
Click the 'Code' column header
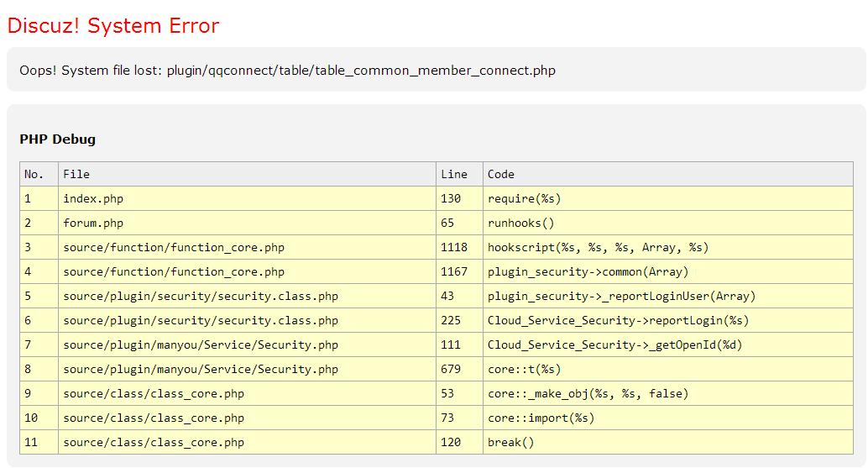pyautogui.click(x=501, y=174)
